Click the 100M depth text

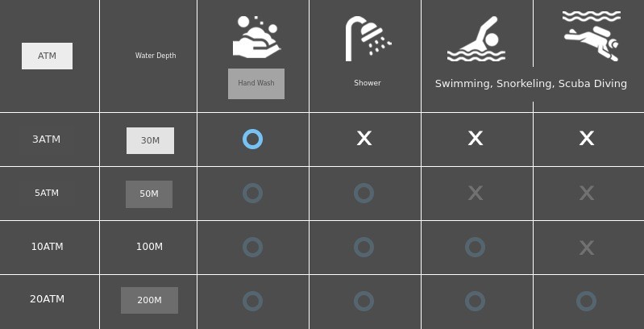point(149,247)
